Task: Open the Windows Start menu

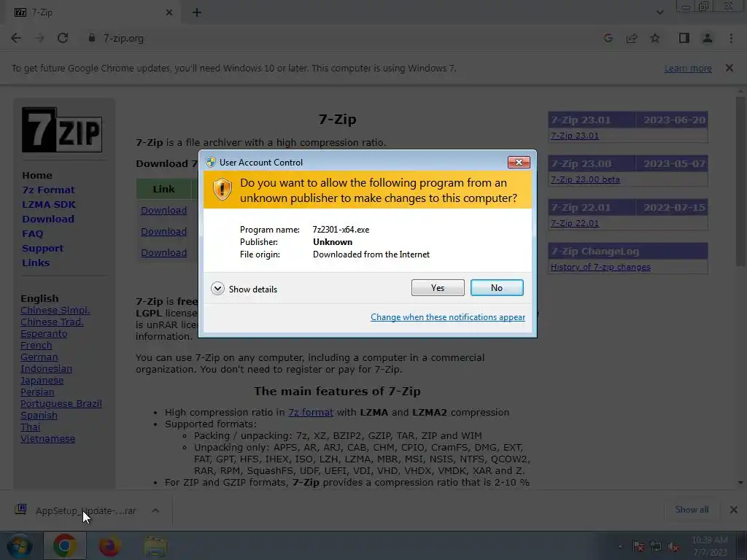Action: pyautogui.click(x=20, y=545)
